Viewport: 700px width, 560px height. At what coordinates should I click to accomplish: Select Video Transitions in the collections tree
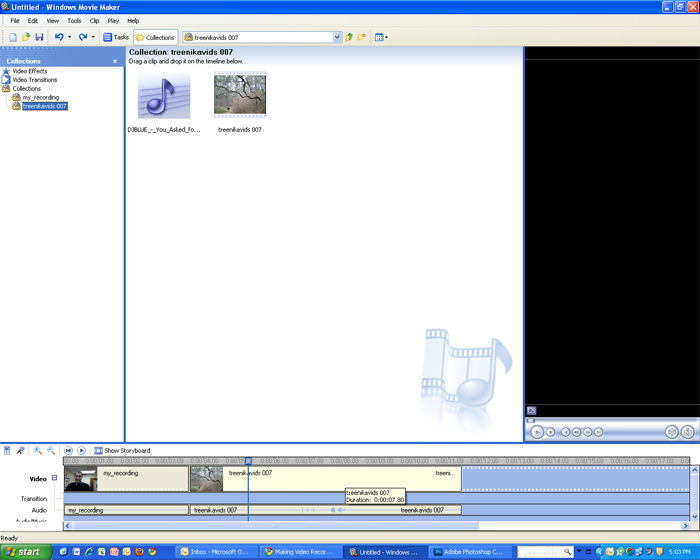(x=35, y=80)
